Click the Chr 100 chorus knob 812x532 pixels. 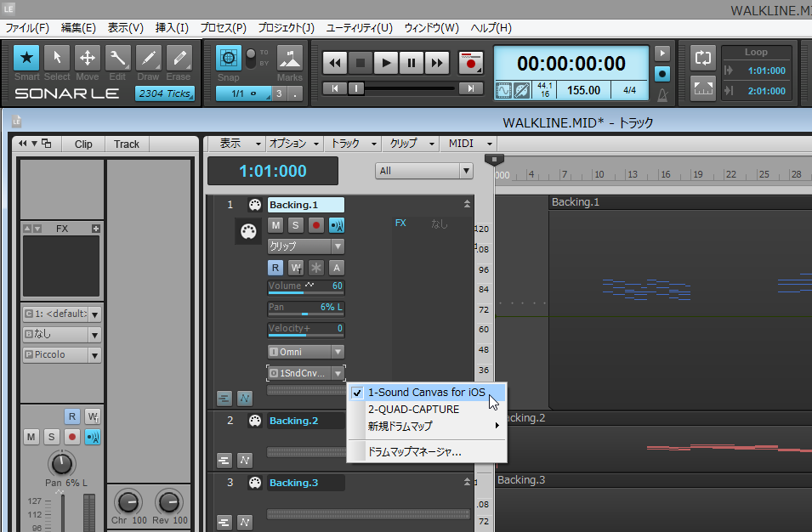coord(128,502)
